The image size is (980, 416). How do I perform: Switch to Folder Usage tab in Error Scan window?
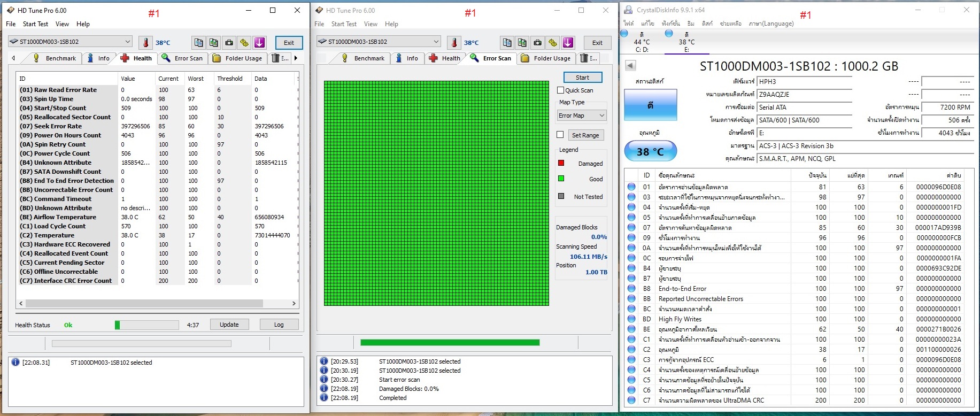click(546, 58)
